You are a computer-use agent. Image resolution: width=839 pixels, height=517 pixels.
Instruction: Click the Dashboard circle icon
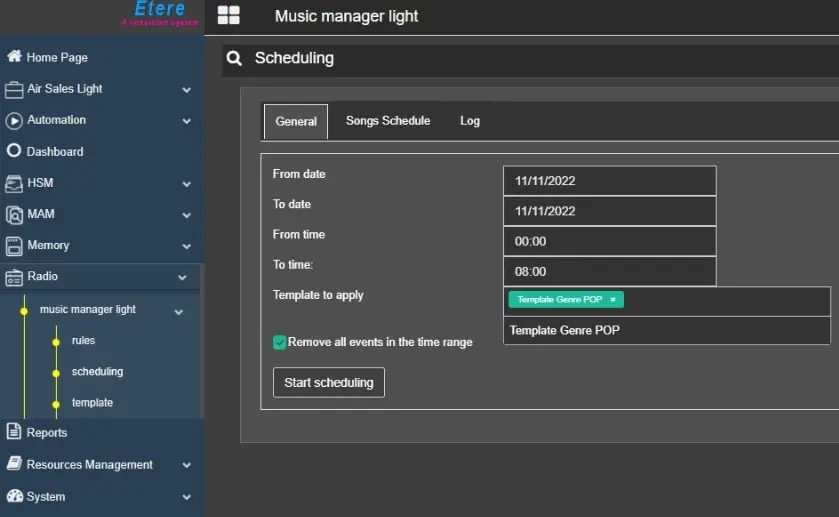tap(14, 151)
